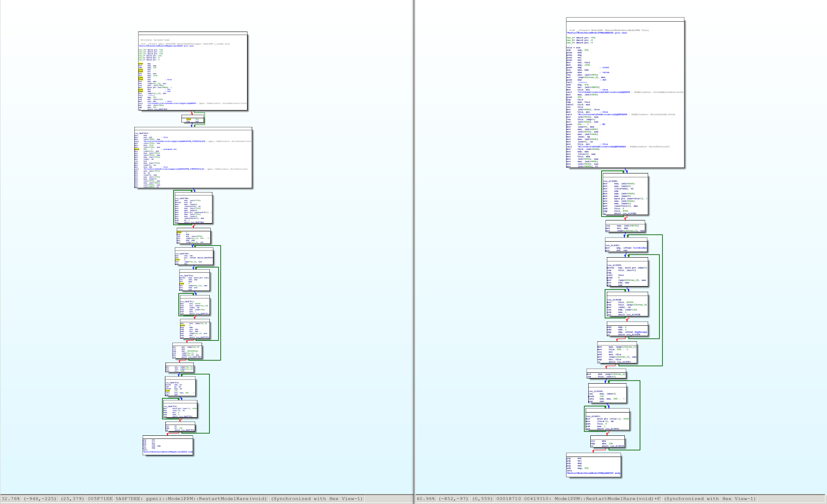Select the loc_4193F1 block in right graph
The height and width of the screenshot is (504, 827).
[x=626, y=247]
